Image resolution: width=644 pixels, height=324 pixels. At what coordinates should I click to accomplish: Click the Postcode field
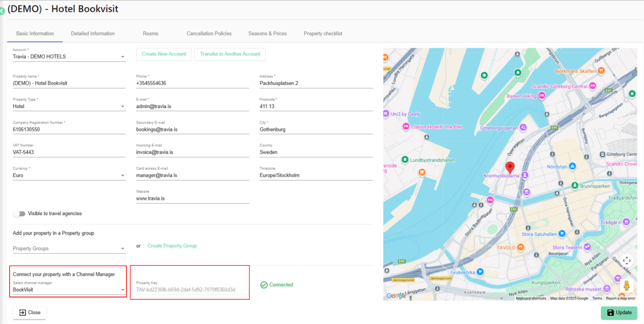(x=316, y=107)
